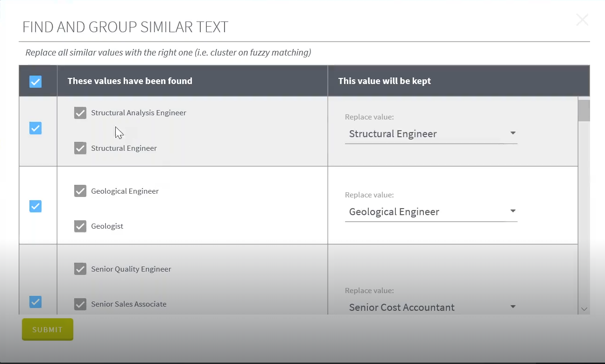This screenshot has width=605, height=364.
Task: Open the Structural Engineer replace dropdown arrow
Action: (x=513, y=133)
